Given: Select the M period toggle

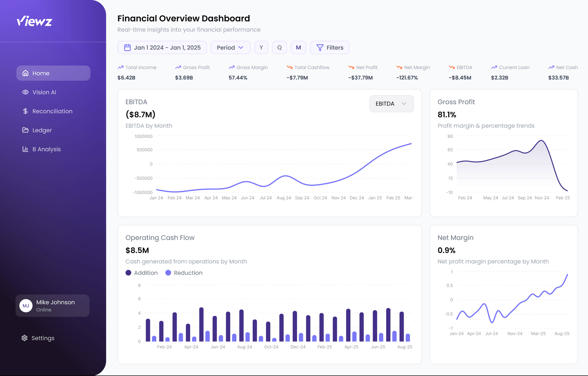Looking at the screenshot, I should click(299, 47).
